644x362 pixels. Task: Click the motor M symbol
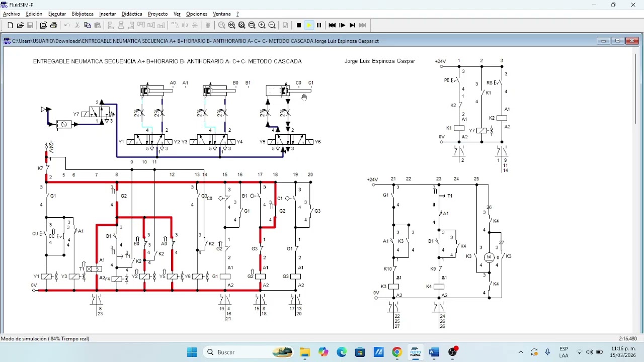489,257
